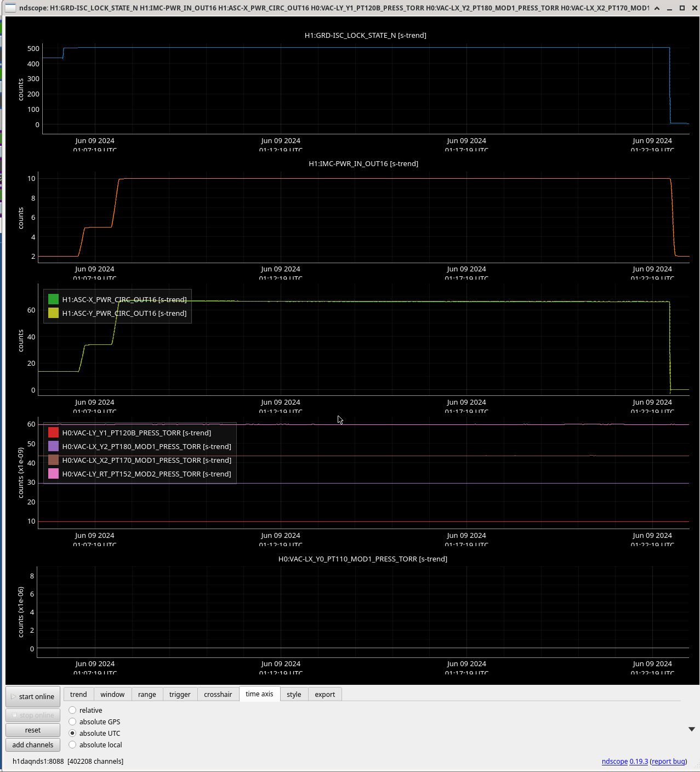Switch to the trigger tab
This screenshot has height=772, width=700.
(180, 694)
